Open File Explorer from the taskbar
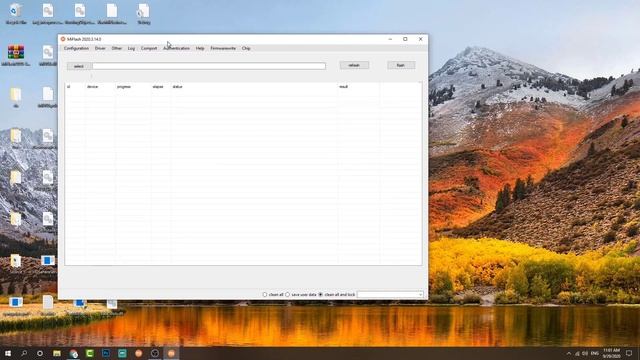Screen dimensions: 640x360 (57, 353)
